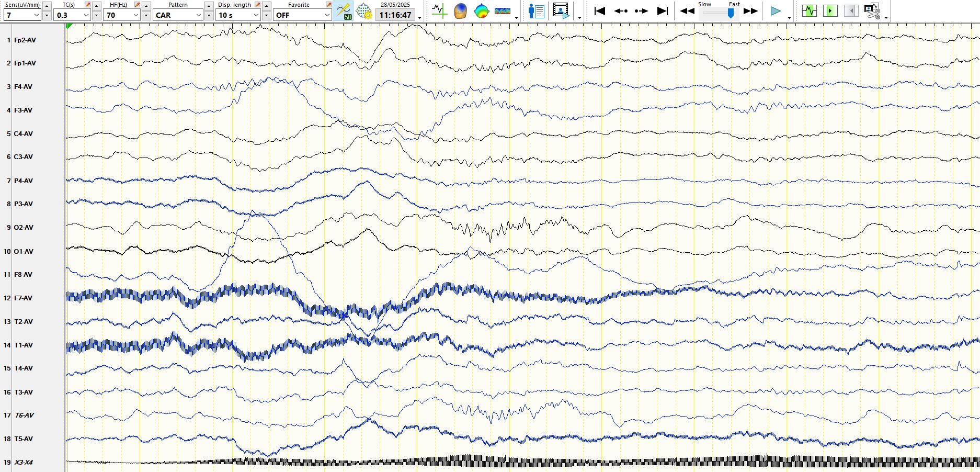Step display length down
The width and height of the screenshot is (980, 472).
(x=267, y=16)
